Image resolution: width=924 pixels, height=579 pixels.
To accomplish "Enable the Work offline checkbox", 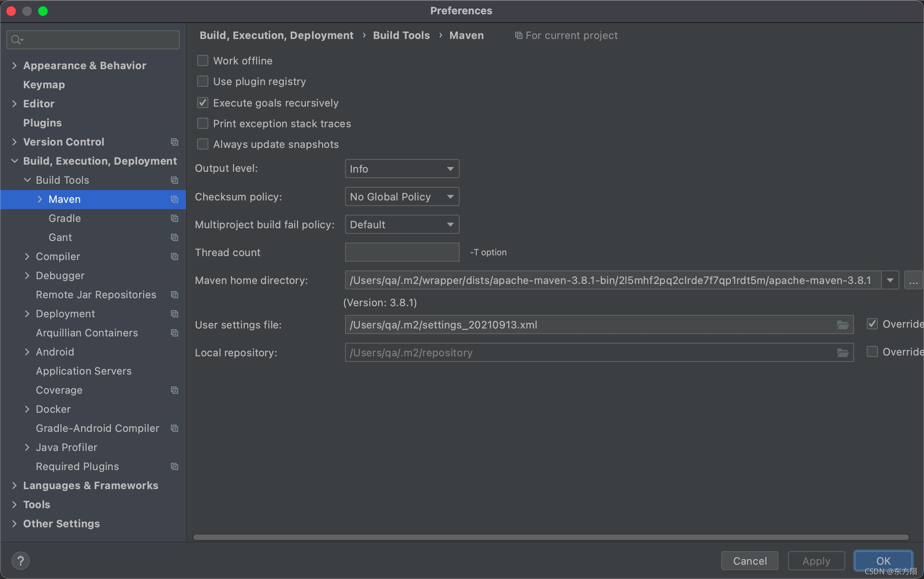I will (x=203, y=61).
